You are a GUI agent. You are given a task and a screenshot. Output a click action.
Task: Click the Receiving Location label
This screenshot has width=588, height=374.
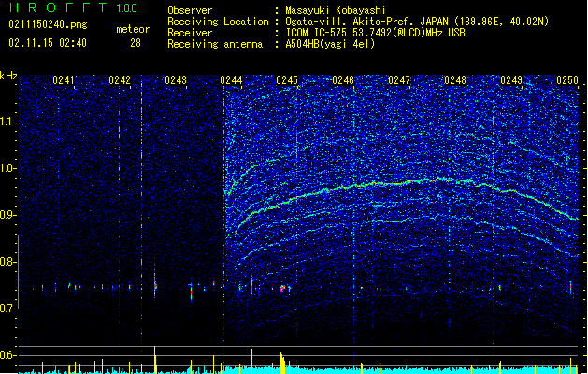coord(218,22)
